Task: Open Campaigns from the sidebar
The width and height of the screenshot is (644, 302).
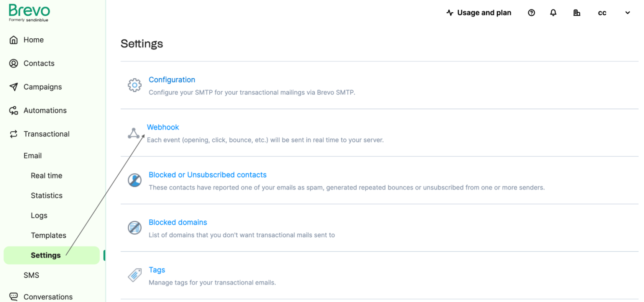Action: click(x=42, y=87)
